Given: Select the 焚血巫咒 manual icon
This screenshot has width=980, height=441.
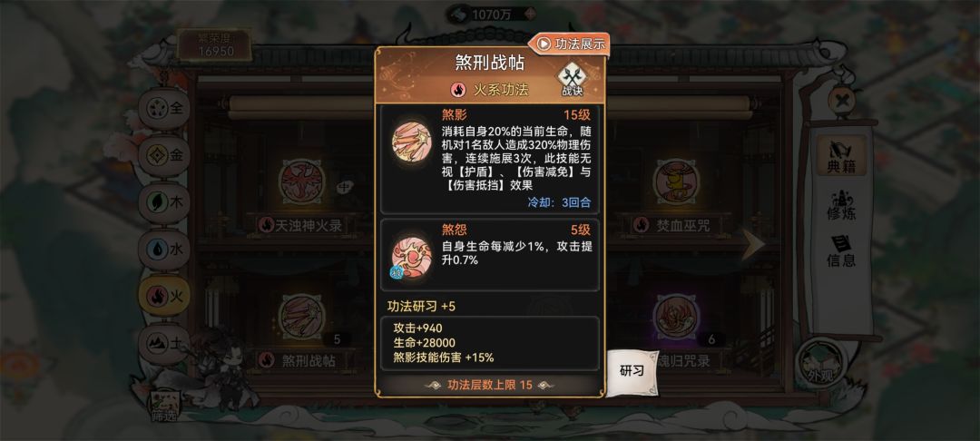Looking at the screenshot, I should pyautogui.click(x=676, y=181).
